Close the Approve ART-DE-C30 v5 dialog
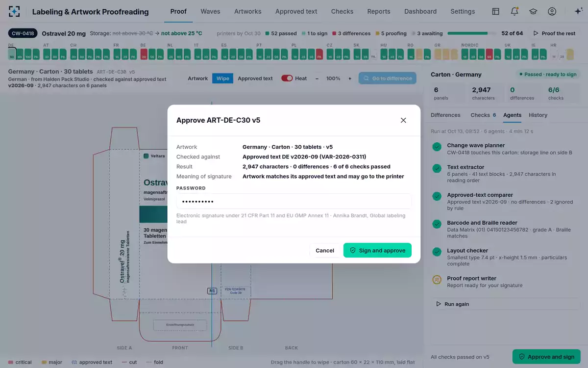Screen dimensions: 588x368 click(403, 120)
